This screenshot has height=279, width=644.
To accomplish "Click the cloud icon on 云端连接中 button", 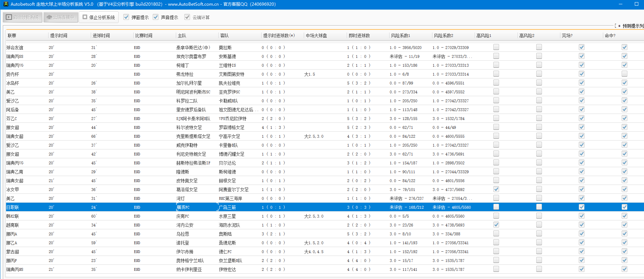I will [x=49, y=17].
